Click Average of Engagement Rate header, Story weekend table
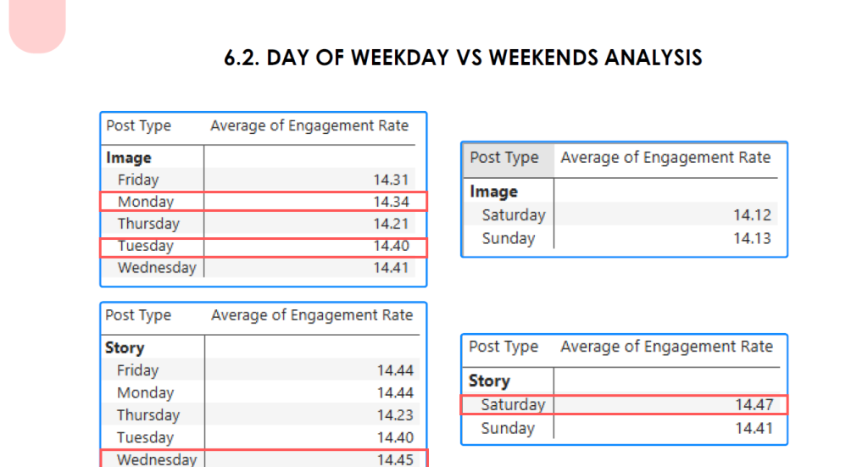 point(666,347)
